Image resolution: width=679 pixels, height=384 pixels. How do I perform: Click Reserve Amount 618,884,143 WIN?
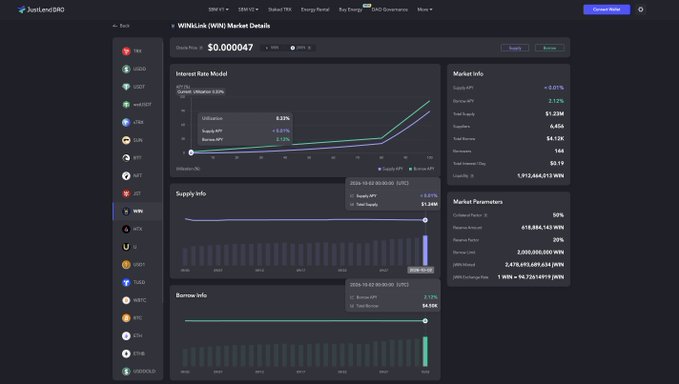pyautogui.click(x=543, y=227)
